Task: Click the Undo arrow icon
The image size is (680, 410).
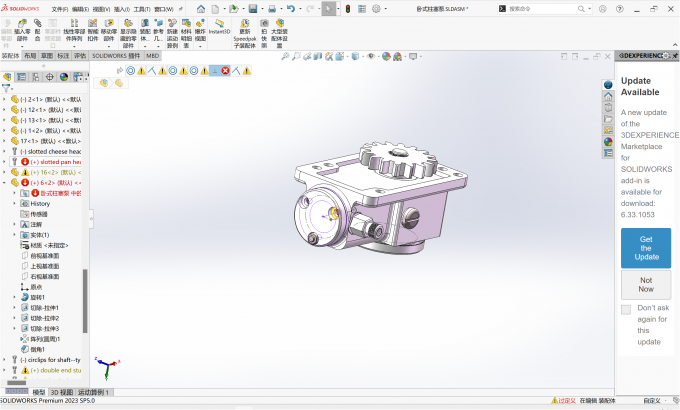Action: 291,9
